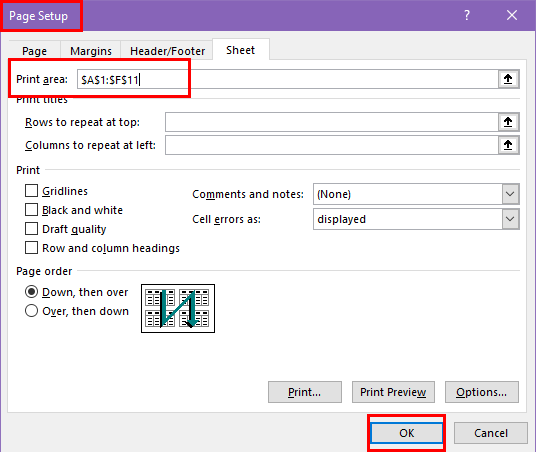The width and height of the screenshot is (536, 452).
Task: Open the Columns to repeat range selector
Action: click(508, 145)
